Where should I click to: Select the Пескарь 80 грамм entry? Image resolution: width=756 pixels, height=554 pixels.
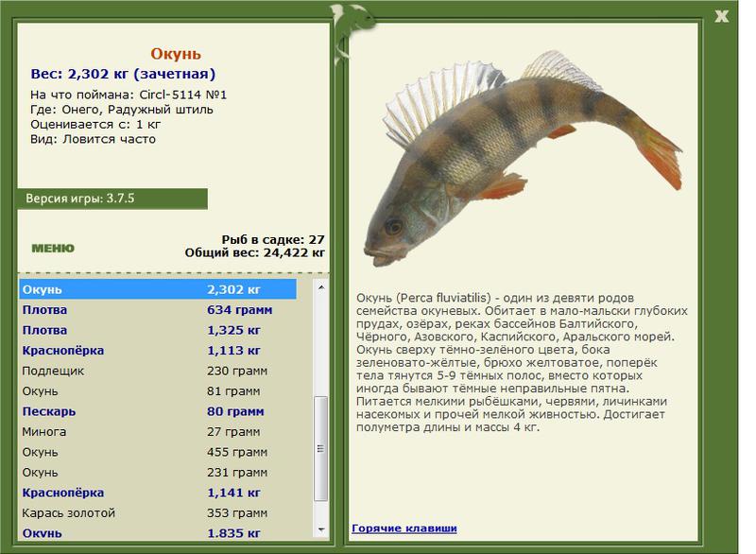point(158,411)
